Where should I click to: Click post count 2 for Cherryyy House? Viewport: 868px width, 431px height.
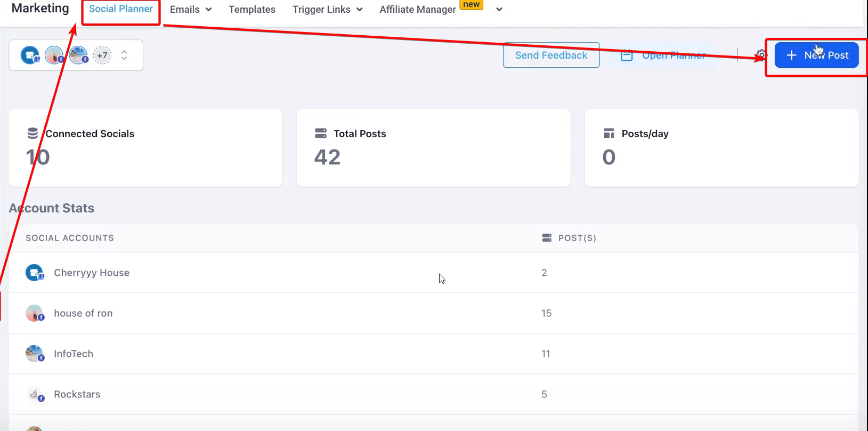pos(544,273)
